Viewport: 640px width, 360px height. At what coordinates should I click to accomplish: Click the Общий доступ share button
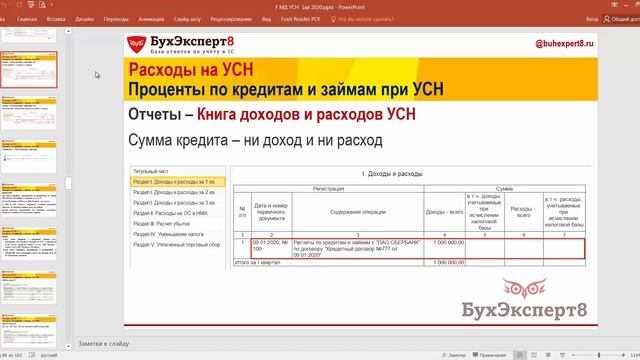pyautogui.click(x=622, y=19)
